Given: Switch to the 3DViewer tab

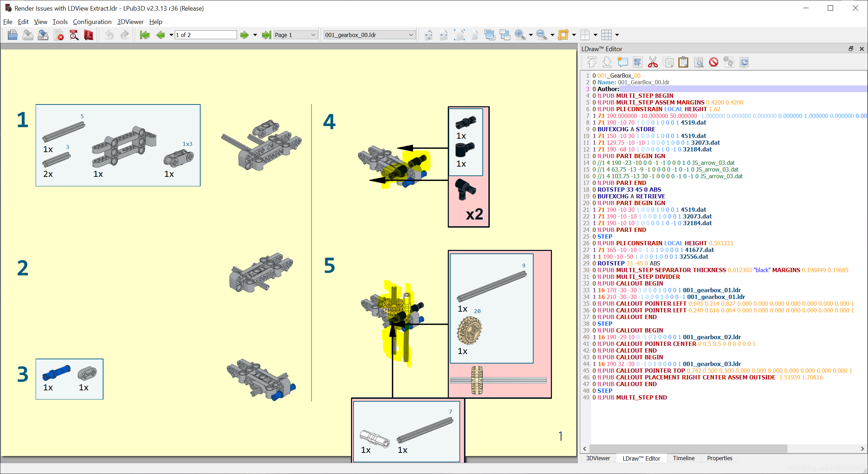Looking at the screenshot, I should click(598, 458).
